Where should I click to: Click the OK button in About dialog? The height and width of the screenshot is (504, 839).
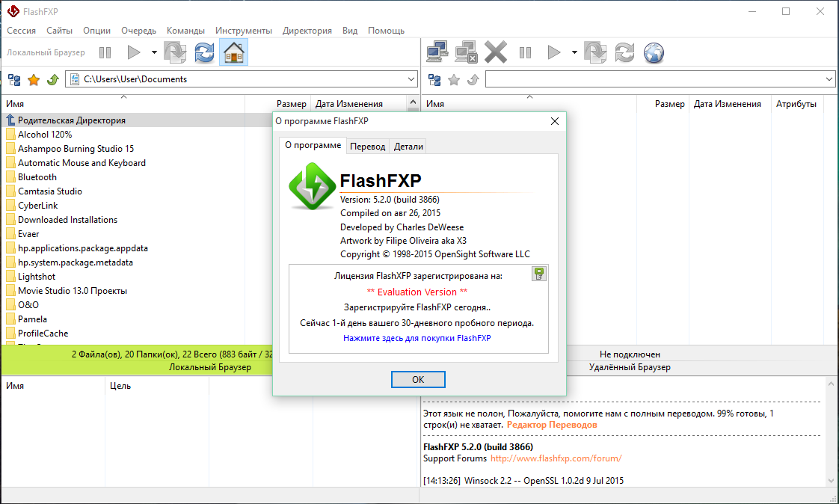(418, 379)
